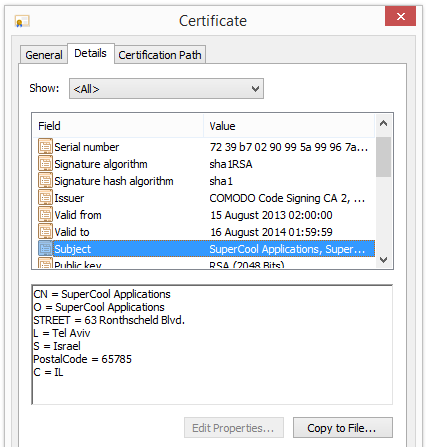This screenshot has height=447, width=426.
Task: Close the Certificate dialog
Action: [400, 16]
